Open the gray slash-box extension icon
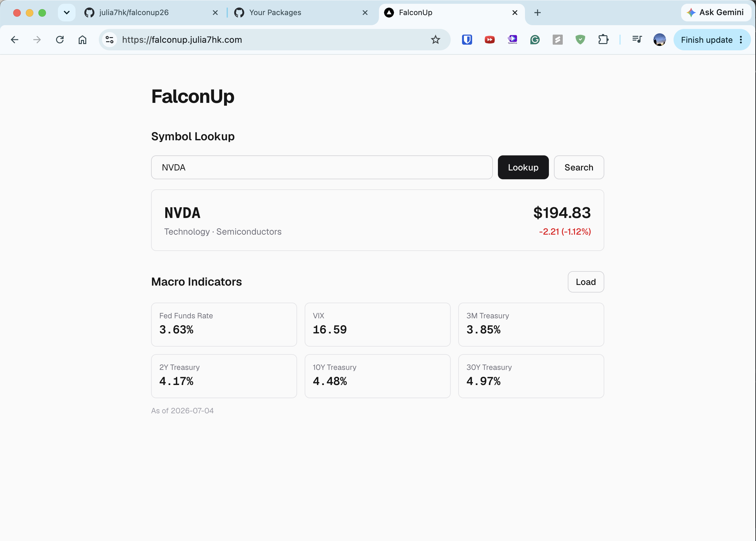This screenshot has height=541, width=756. 557,40
